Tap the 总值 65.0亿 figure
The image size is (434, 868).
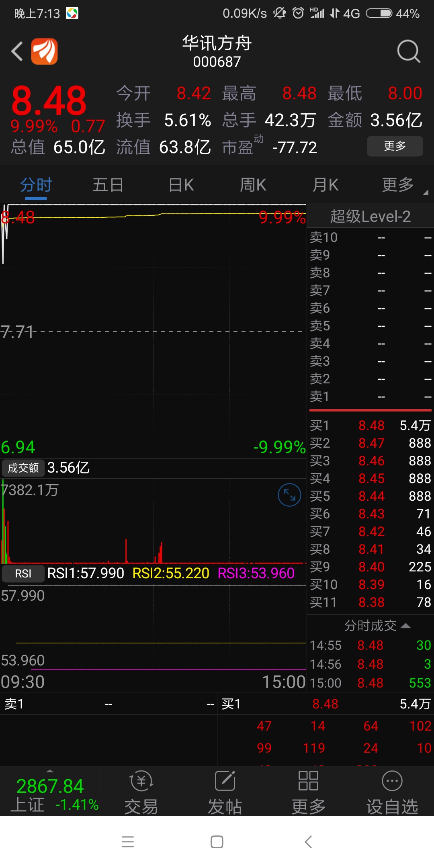[58, 147]
